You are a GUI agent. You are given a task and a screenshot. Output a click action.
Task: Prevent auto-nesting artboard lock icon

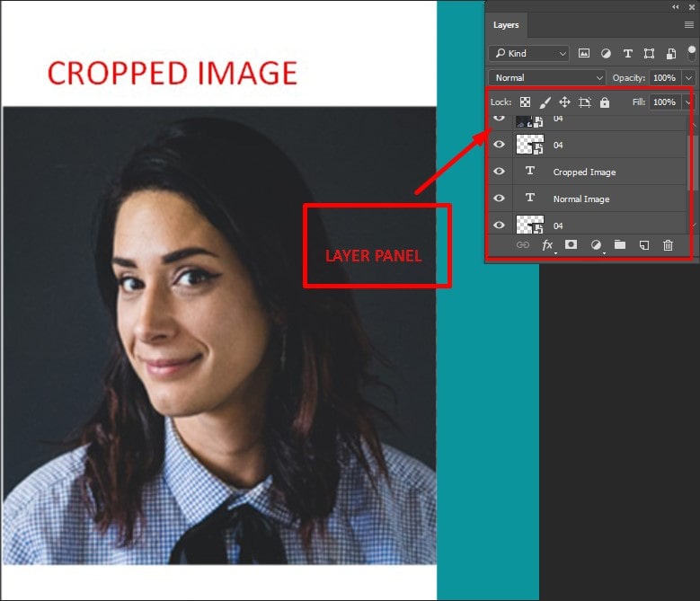tap(585, 102)
